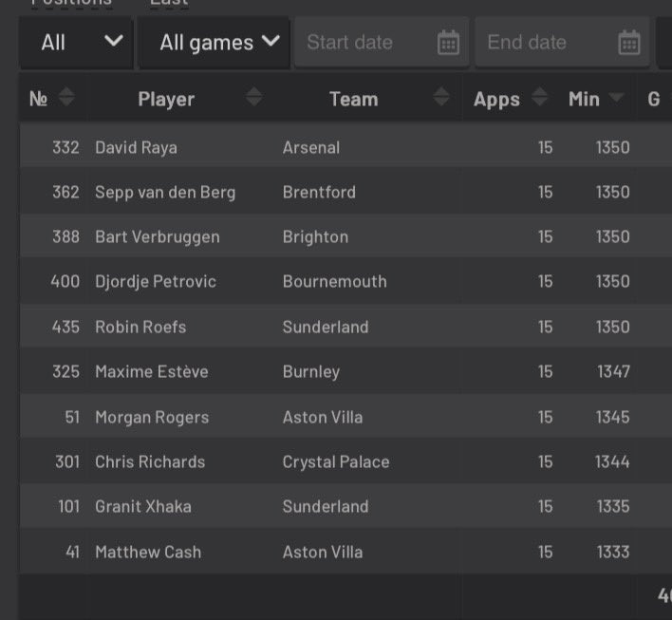Open the All games dropdown
Viewport: 672px width, 620px height.
tap(214, 43)
